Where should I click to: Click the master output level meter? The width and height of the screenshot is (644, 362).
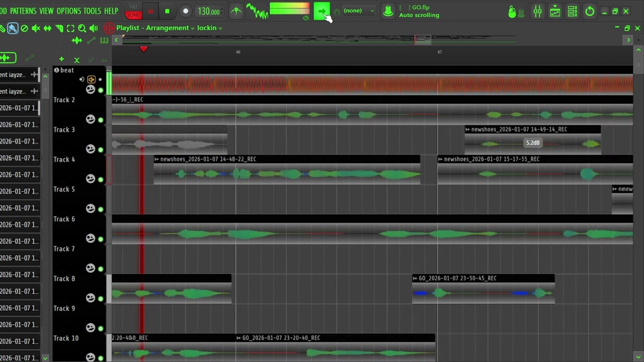click(289, 9)
